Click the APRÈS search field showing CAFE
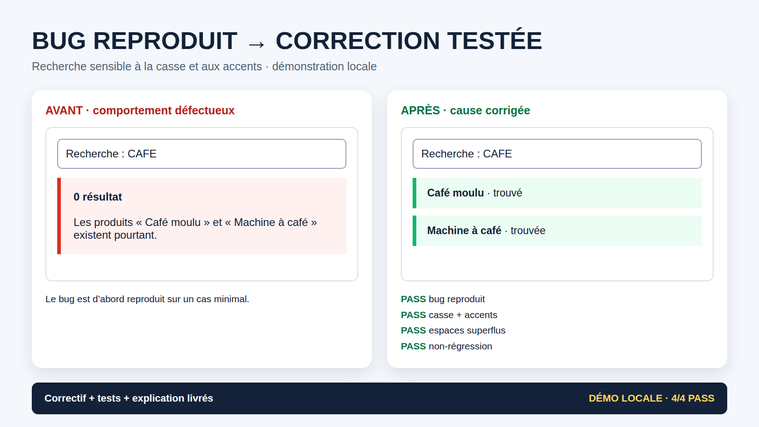Screen dimensions: 759x427 click(x=557, y=154)
